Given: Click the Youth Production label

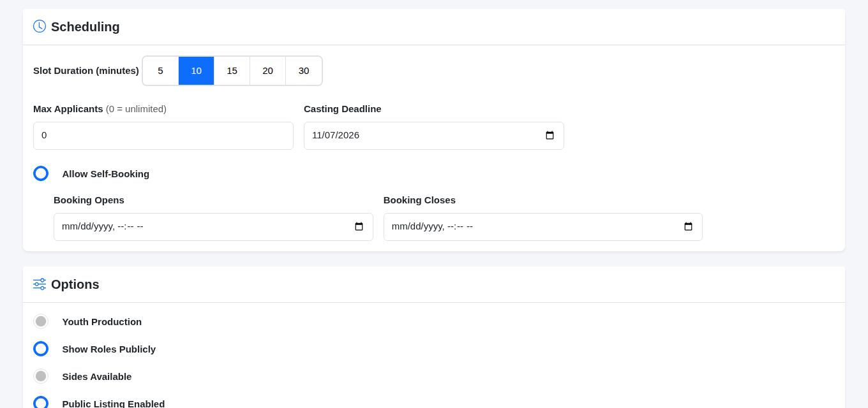Looking at the screenshot, I should pyautogui.click(x=102, y=322).
